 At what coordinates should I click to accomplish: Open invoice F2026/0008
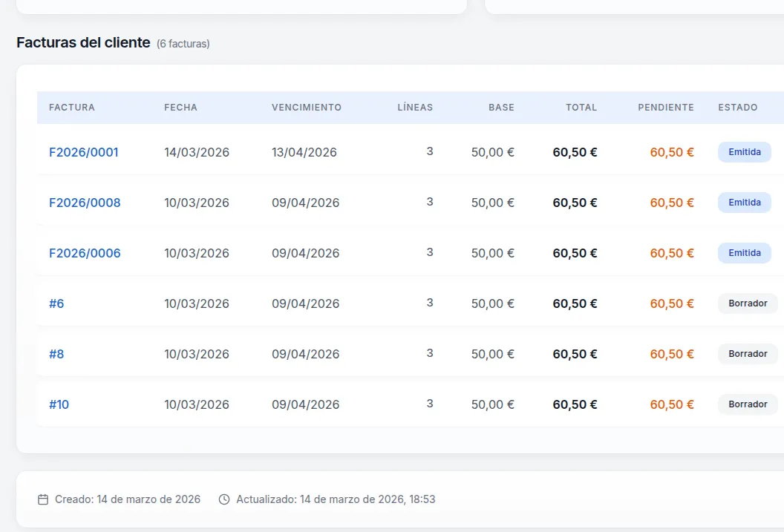[x=85, y=203]
